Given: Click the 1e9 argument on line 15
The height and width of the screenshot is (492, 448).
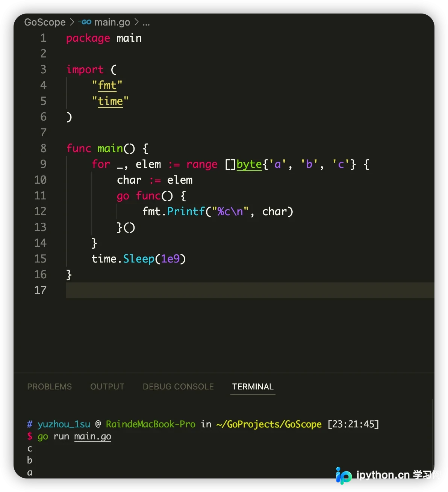Looking at the screenshot, I should click(170, 259).
